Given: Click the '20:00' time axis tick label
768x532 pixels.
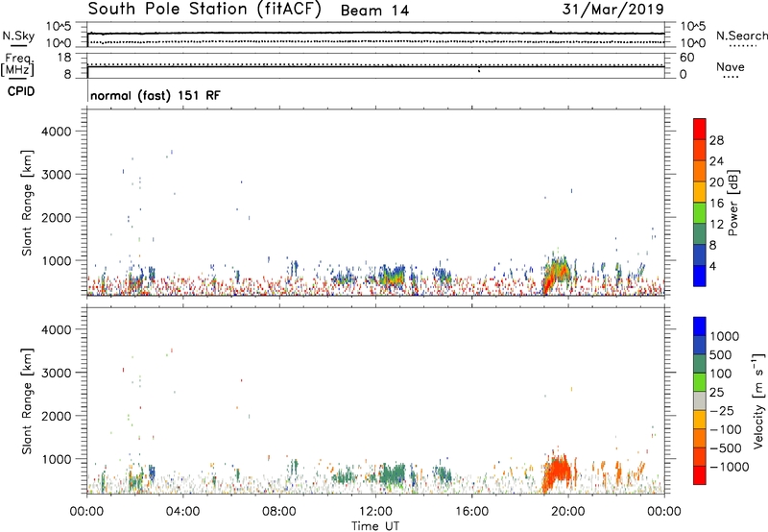Looking at the screenshot, I should click(568, 512).
